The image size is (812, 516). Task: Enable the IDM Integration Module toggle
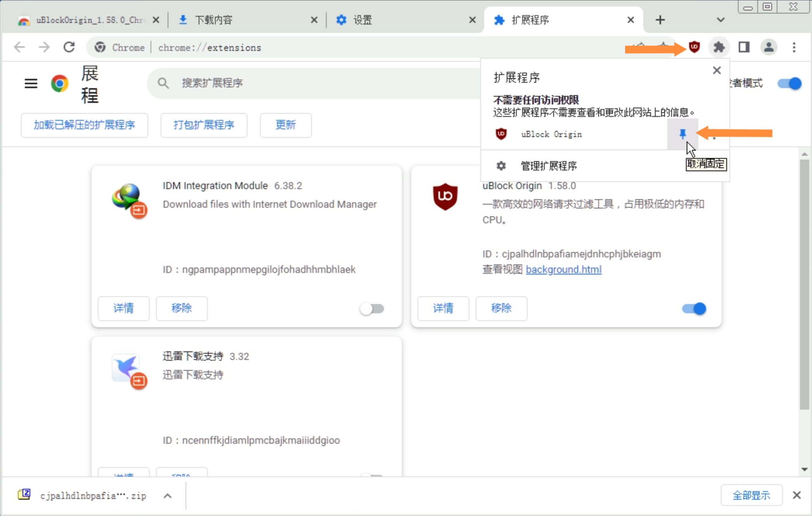tap(372, 309)
